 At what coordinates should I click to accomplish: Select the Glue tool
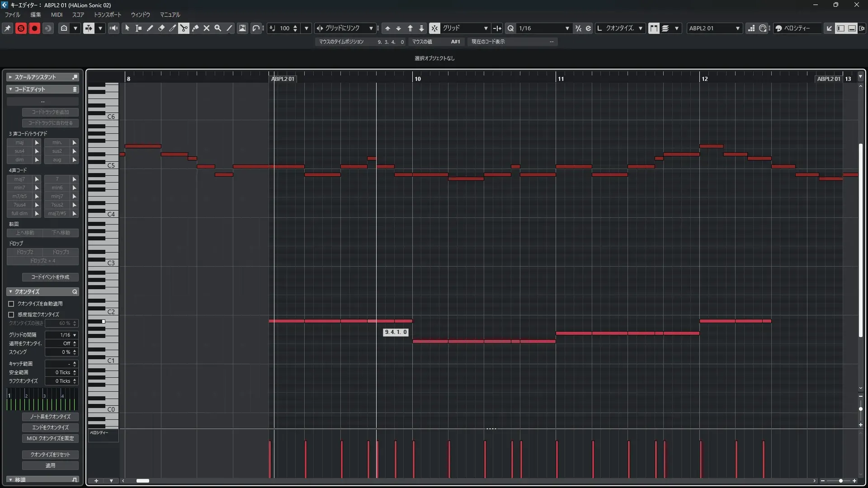pyautogui.click(x=195, y=28)
